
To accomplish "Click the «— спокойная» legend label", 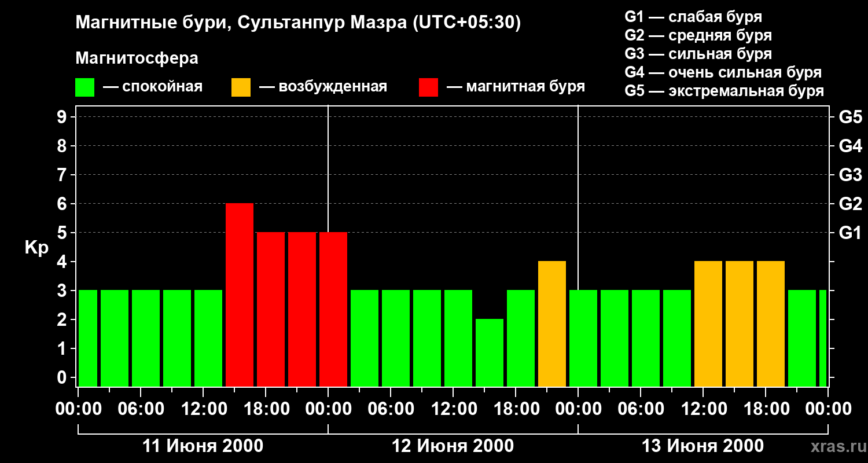I will click(153, 87).
